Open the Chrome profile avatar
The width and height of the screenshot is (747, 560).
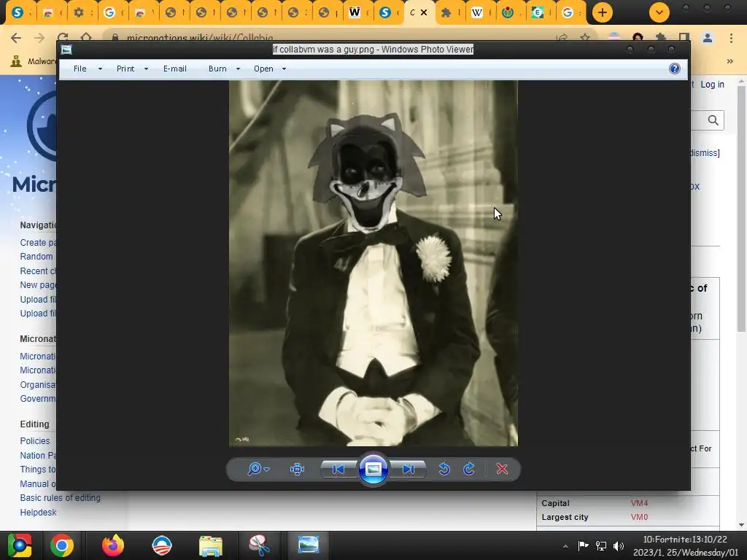[708, 38]
